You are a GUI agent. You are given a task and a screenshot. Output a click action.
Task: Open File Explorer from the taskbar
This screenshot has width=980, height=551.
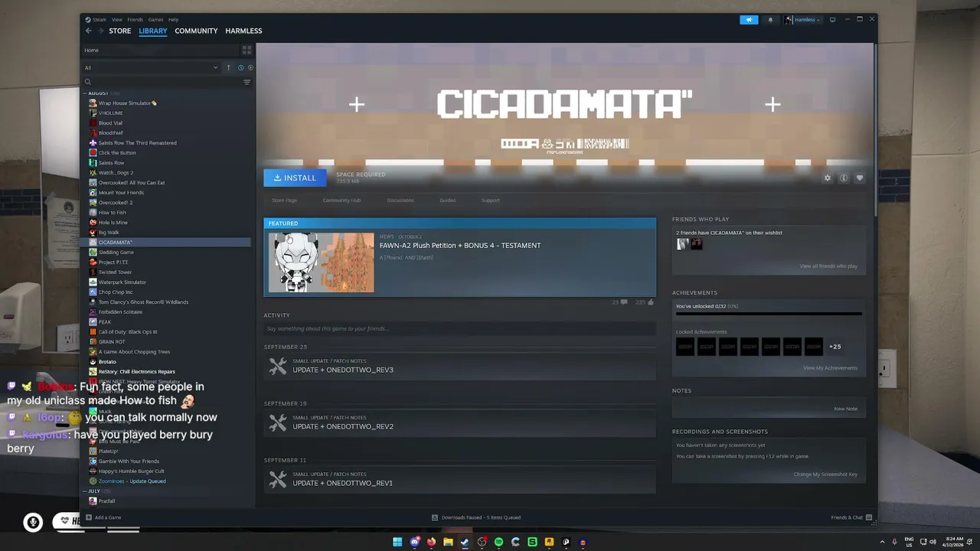pyautogui.click(x=448, y=542)
